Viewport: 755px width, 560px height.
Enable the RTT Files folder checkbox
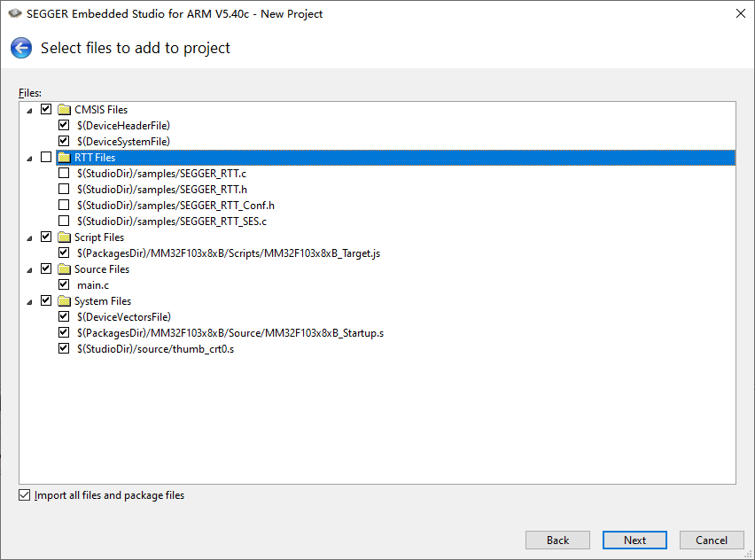46,157
